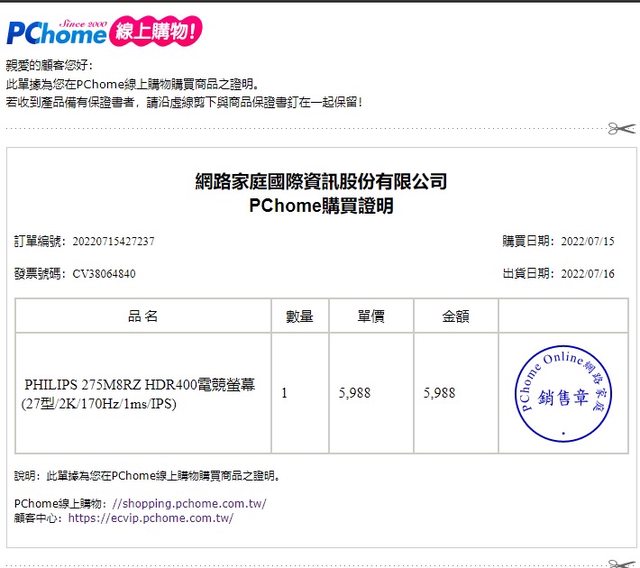
Task: Click the 數量 column header
Action: pos(300,316)
